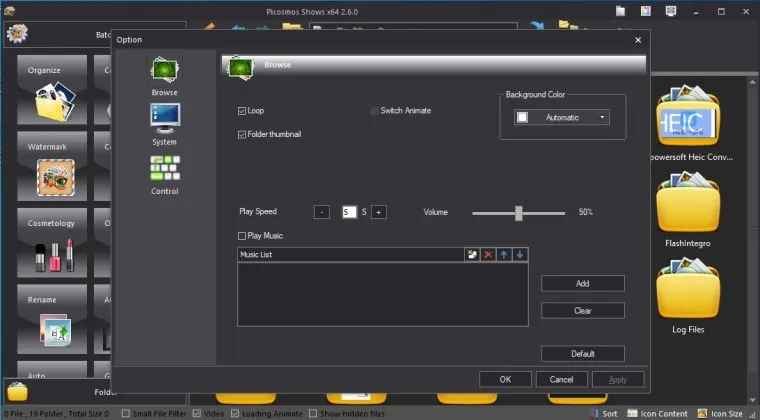Decrease Play Speed with the minus button
The width and height of the screenshot is (760, 420).
tap(322, 212)
